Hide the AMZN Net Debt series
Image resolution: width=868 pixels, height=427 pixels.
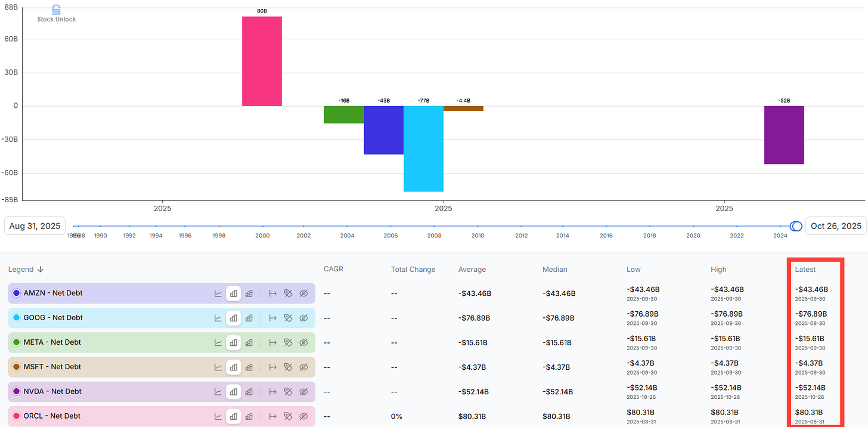click(x=303, y=293)
